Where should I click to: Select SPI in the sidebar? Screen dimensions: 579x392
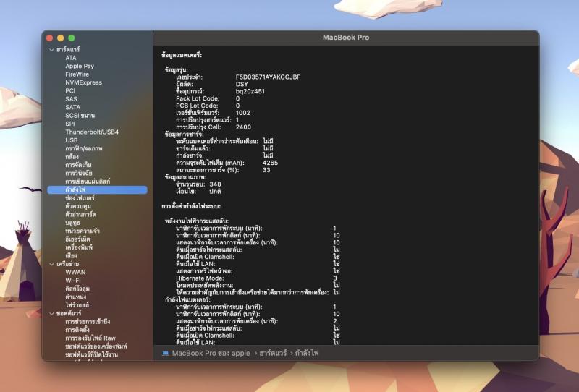click(70, 124)
